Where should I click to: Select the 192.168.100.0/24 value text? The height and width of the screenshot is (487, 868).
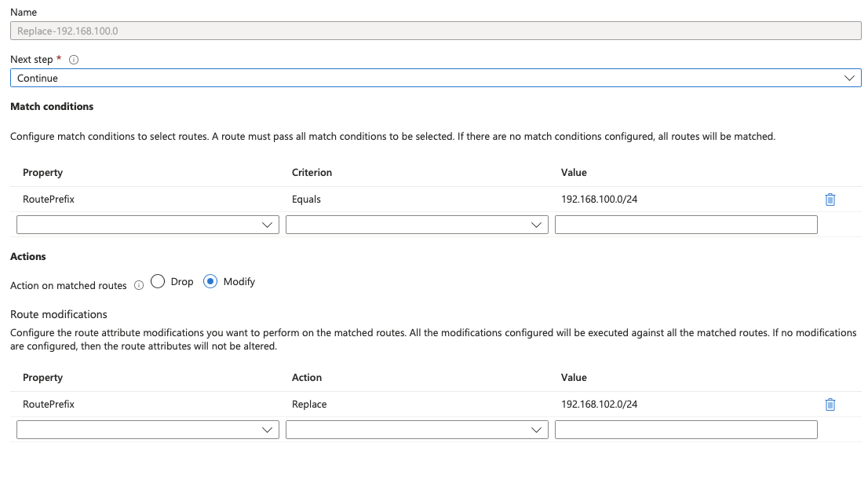point(599,200)
